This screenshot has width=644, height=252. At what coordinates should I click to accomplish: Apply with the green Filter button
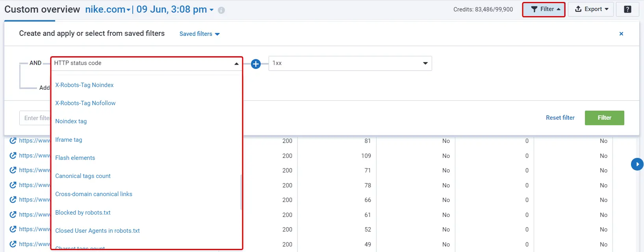coord(604,118)
